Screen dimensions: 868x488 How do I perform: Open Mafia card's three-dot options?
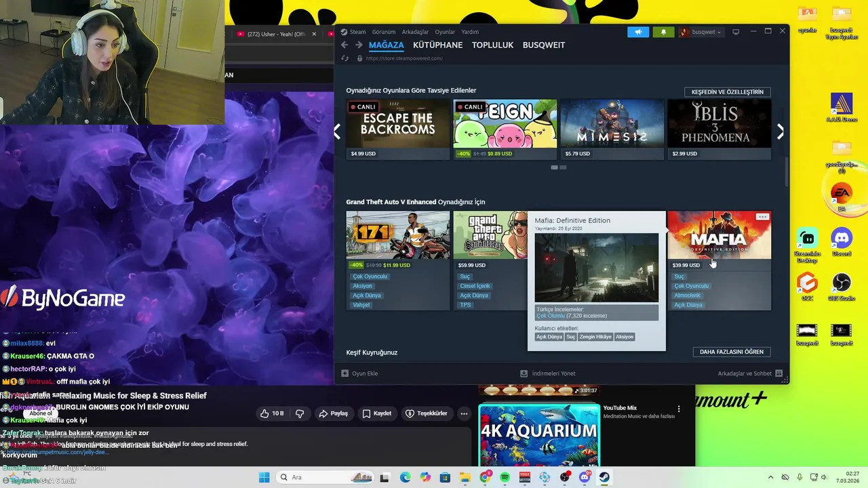coord(762,217)
